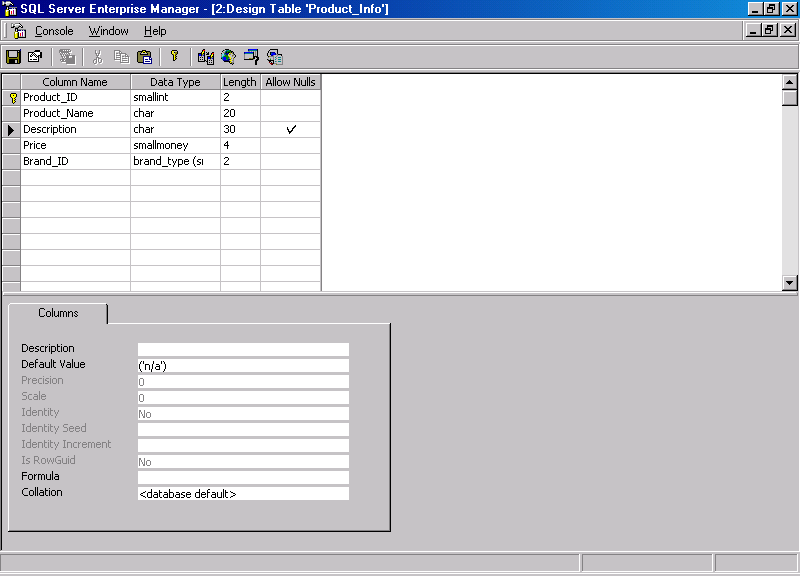Open Data Type cell showing smallmoney

click(x=176, y=145)
